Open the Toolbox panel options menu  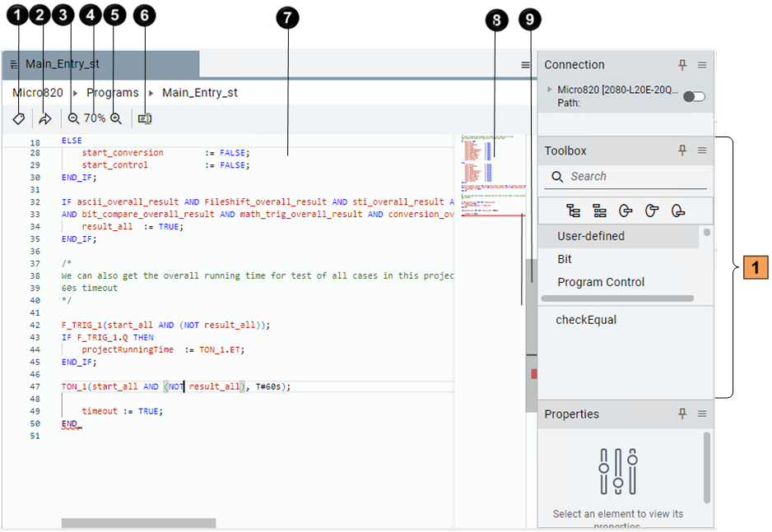pyautogui.click(x=702, y=150)
